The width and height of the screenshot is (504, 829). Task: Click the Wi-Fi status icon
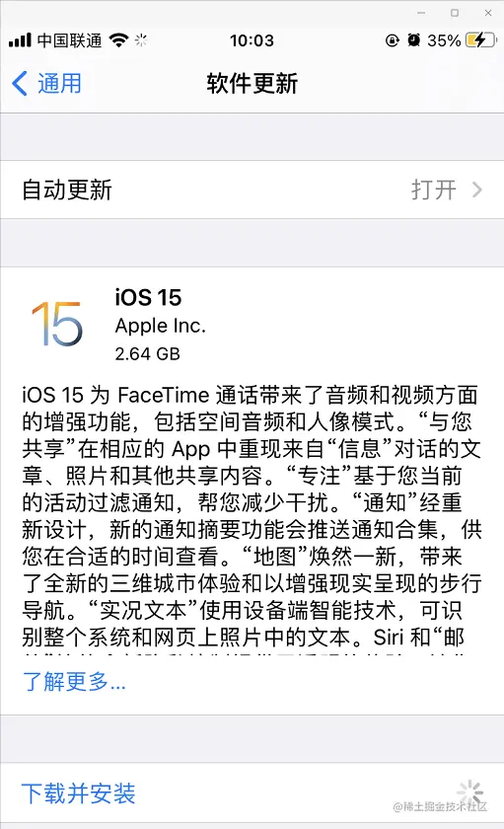point(119,40)
